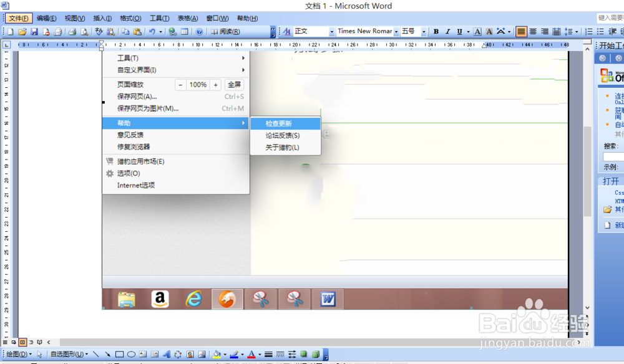Open the 自选图形 AutoShapes dropdown

click(69, 354)
